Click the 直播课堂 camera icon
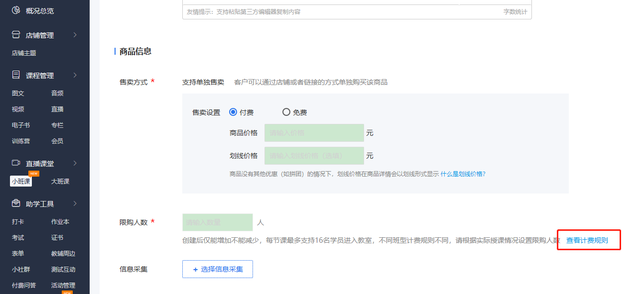Screen dimensions: 644x294 pyautogui.click(x=16, y=163)
